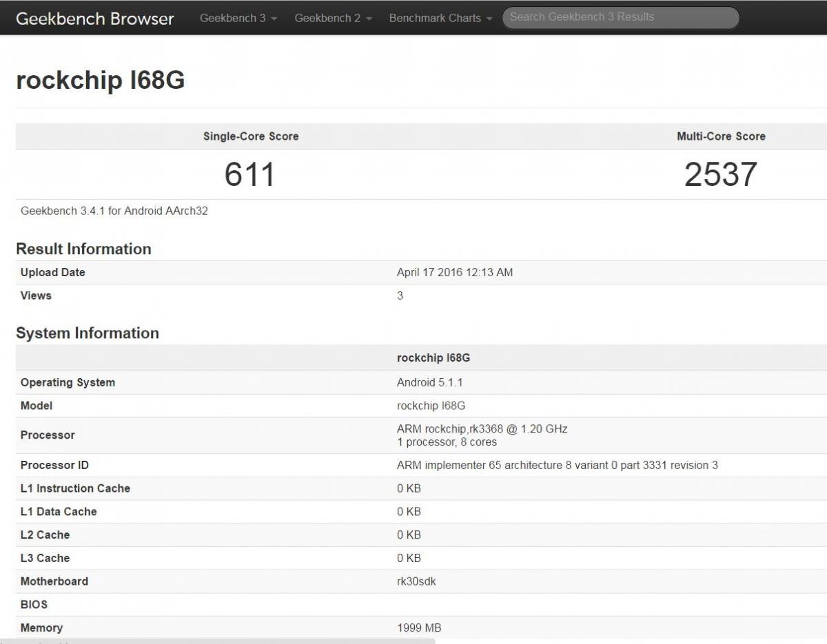Select the L3 Cache 0 KB value
The width and height of the screenshot is (827, 644).
click(x=409, y=558)
